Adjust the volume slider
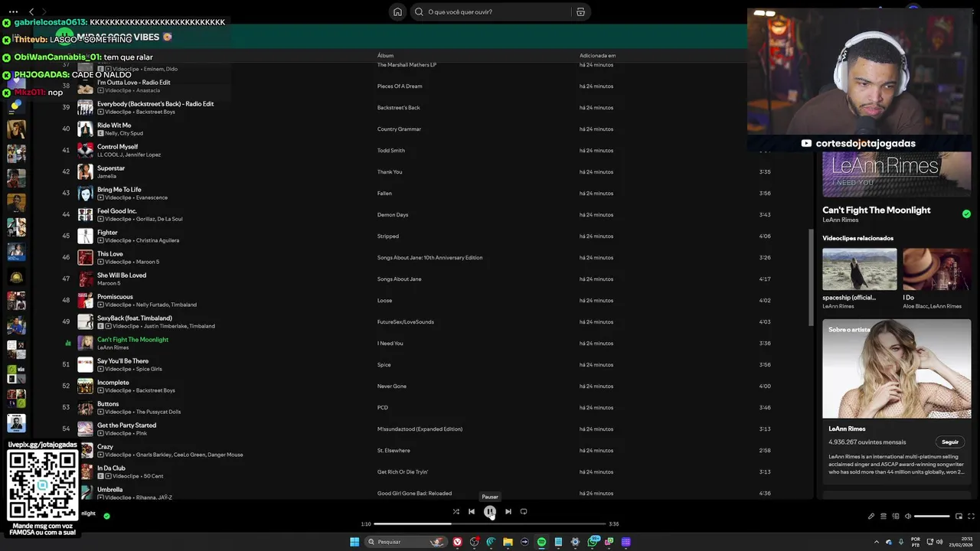The width and height of the screenshot is (980, 551). (x=932, y=516)
